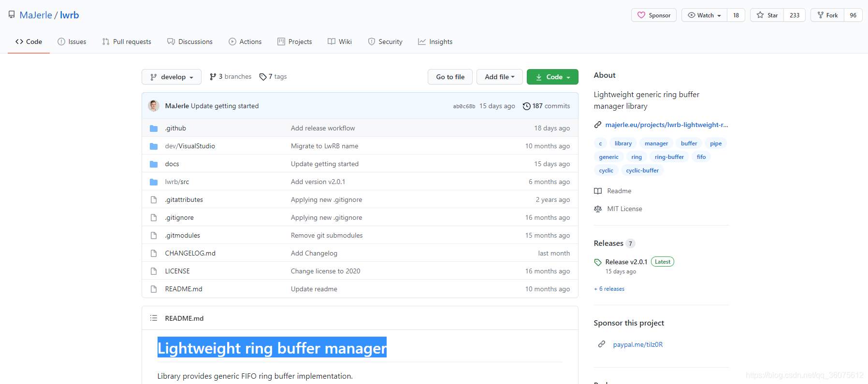Image resolution: width=868 pixels, height=384 pixels.
Task: Open the 'Remove git submodules' commit message
Action: [327, 235]
